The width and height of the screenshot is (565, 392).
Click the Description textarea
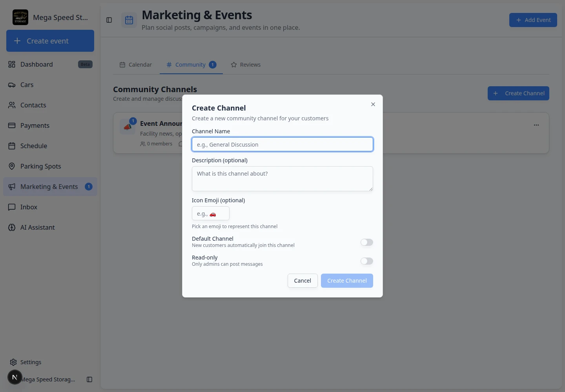[x=282, y=179]
